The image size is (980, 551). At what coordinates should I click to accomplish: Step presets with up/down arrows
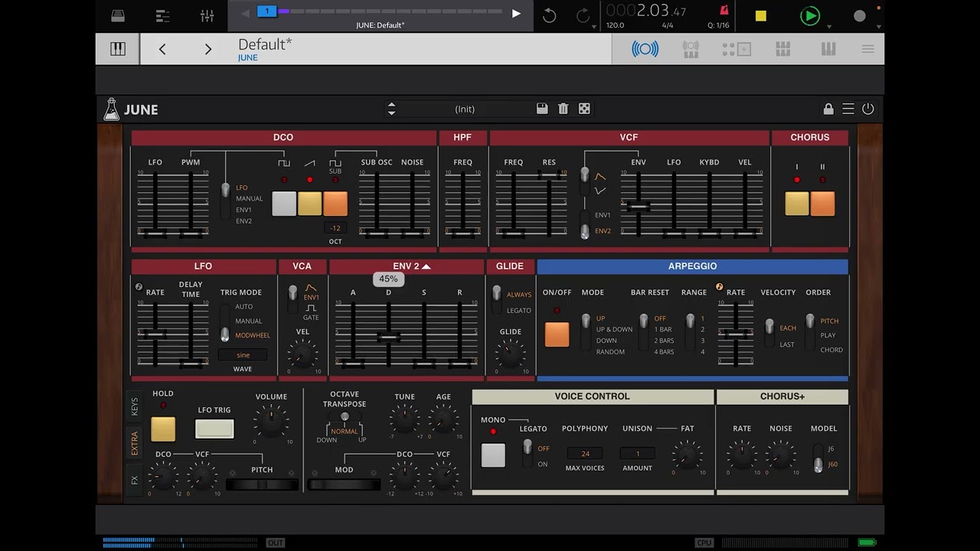click(x=391, y=109)
